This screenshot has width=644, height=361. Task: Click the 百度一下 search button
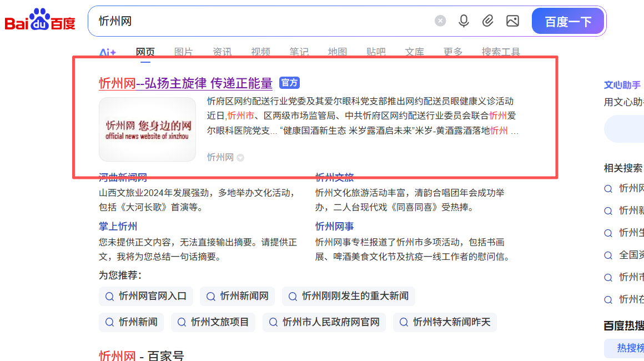pyautogui.click(x=567, y=21)
